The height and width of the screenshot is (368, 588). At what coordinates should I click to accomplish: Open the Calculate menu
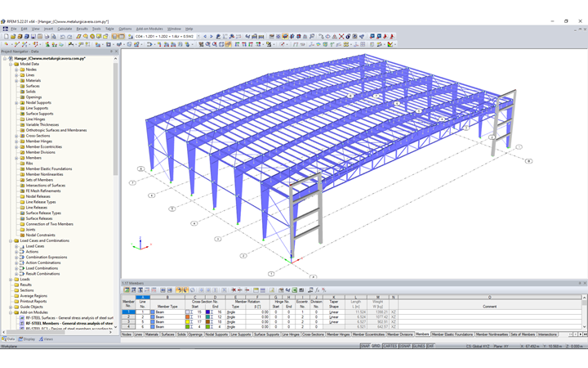coord(65,29)
